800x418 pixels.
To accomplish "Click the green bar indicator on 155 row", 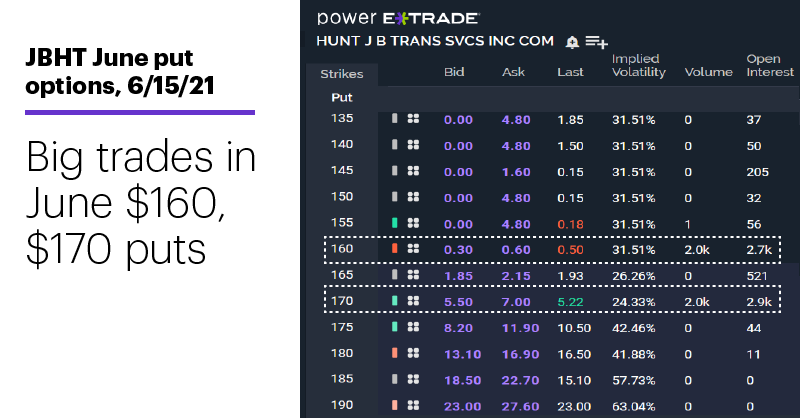I will point(394,223).
